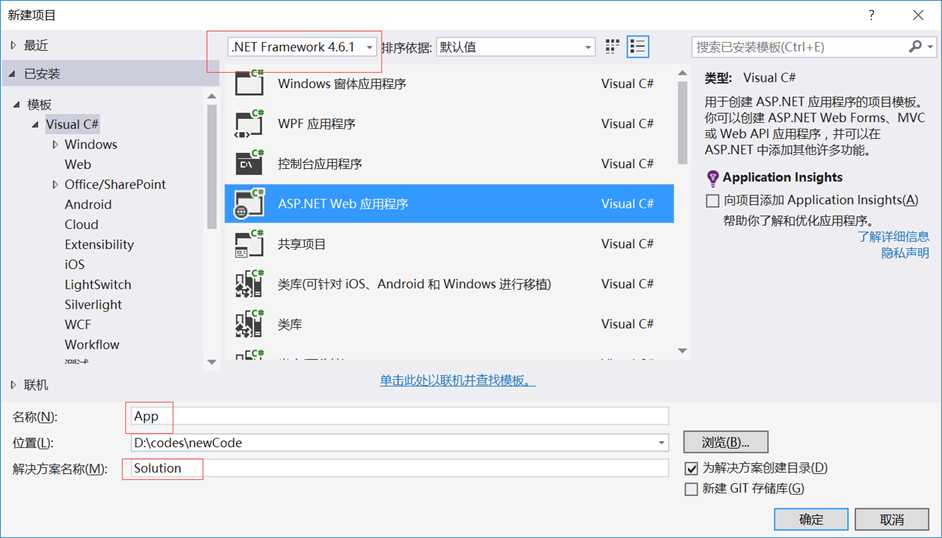Collapse the 模板 tree node

(x=17, y=104)
